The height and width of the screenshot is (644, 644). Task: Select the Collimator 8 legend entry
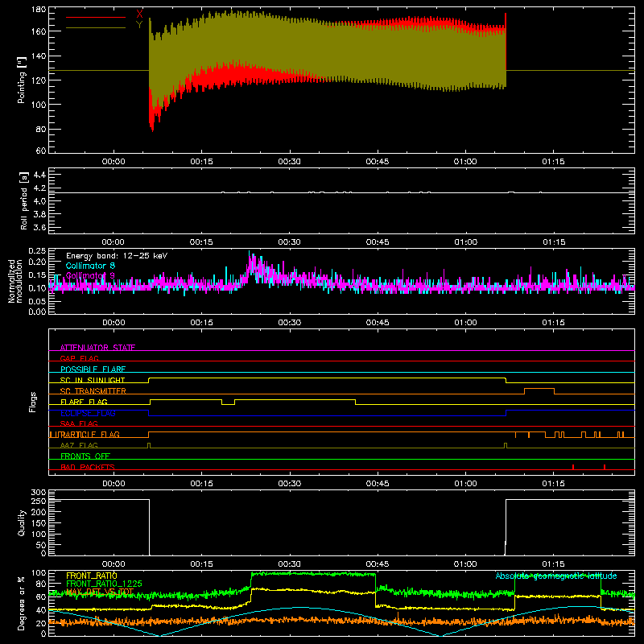tap(90, 266)
